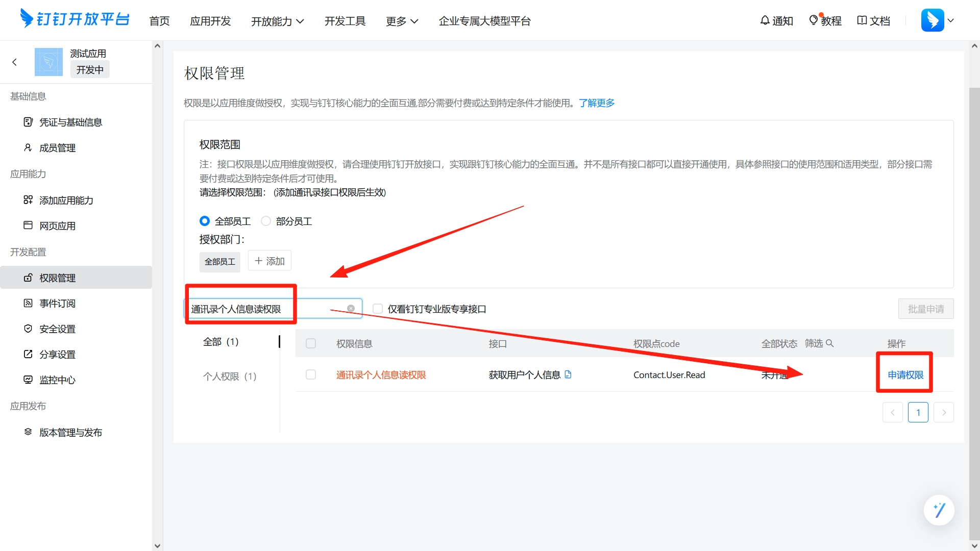Open 网页应用 sidebar item

(57, 226)
